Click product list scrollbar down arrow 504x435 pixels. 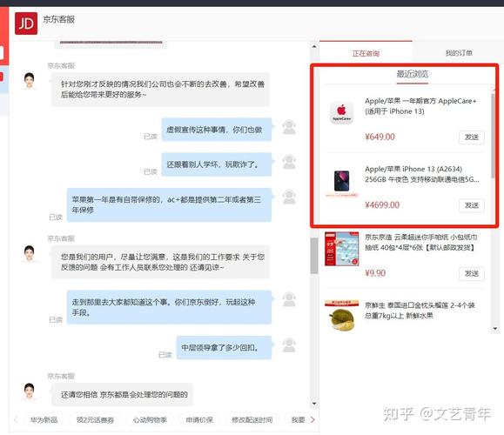[495, 328]
